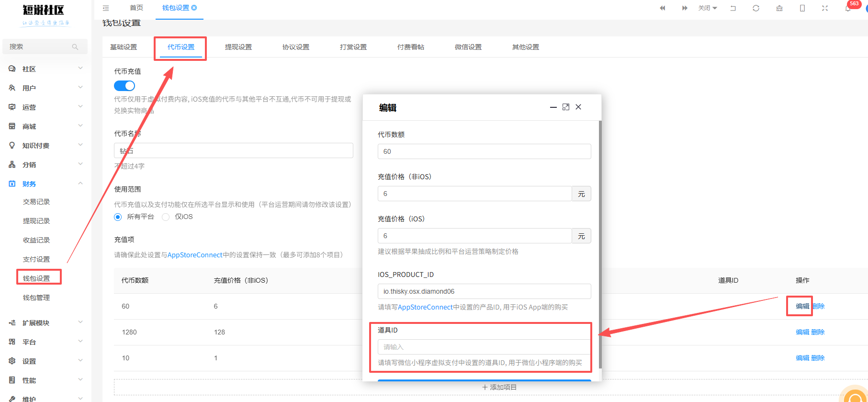
Task: Minimize the 编辑 dialog
Action: click(x=553, y=107)
